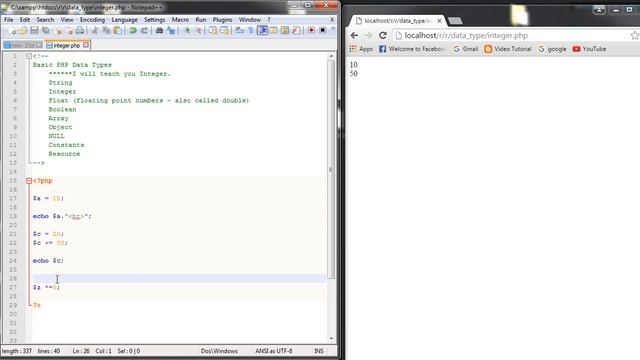Toggle synchronized vertical scrolling
Image resolution: width=640 pixels, height=360 pixels.
click(213, 30)
